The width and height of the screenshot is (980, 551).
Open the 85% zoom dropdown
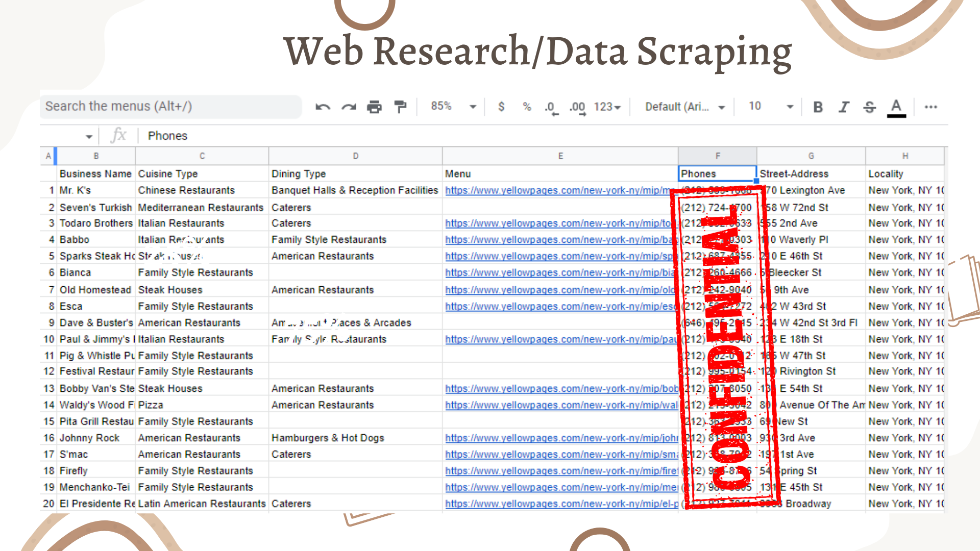[x=454, y=107]
